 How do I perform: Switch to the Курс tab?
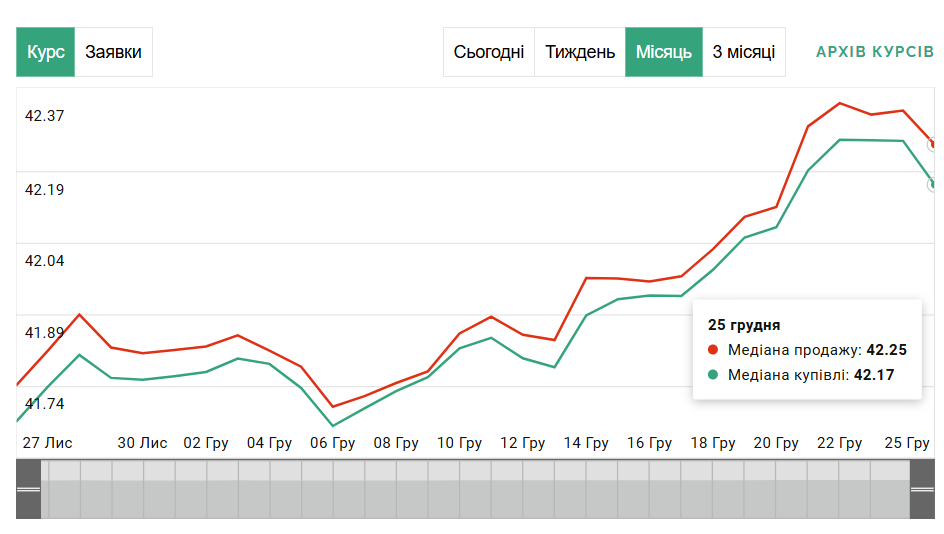pos(46,52)
